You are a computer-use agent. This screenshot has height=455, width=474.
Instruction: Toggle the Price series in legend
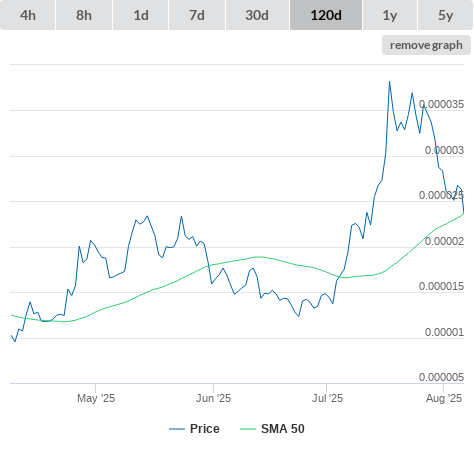[x=205, y=429]
